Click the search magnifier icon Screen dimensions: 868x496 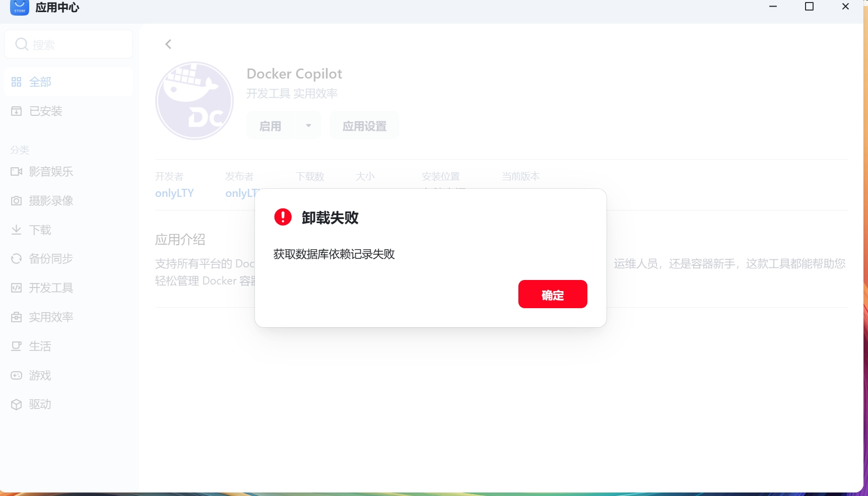click(22, 44)
